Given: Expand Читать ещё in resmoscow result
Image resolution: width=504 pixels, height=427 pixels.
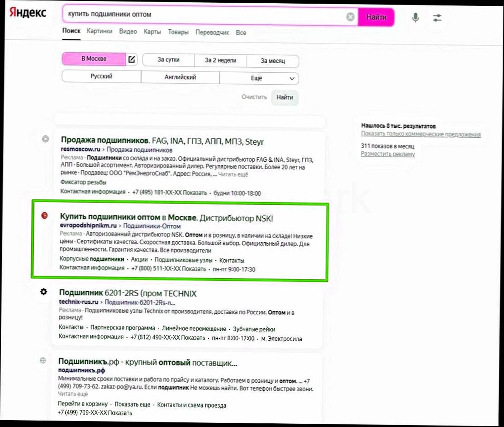Looking at the screenshot, I should point(233,174).
